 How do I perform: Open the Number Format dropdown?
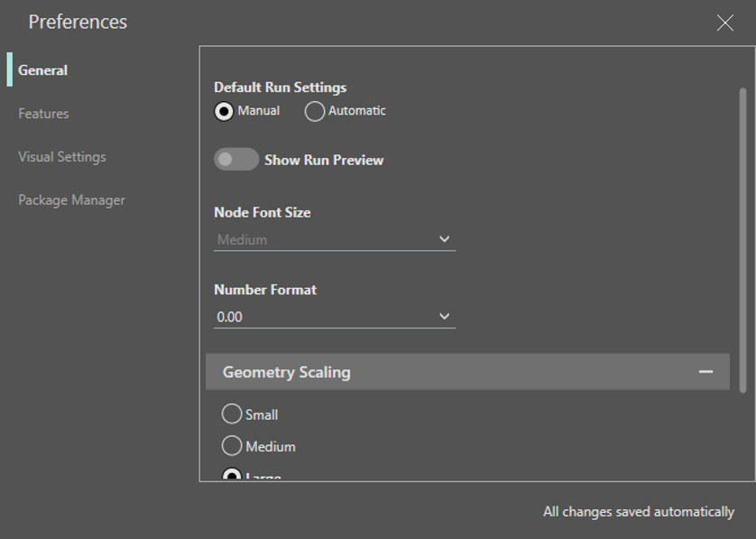335,317
